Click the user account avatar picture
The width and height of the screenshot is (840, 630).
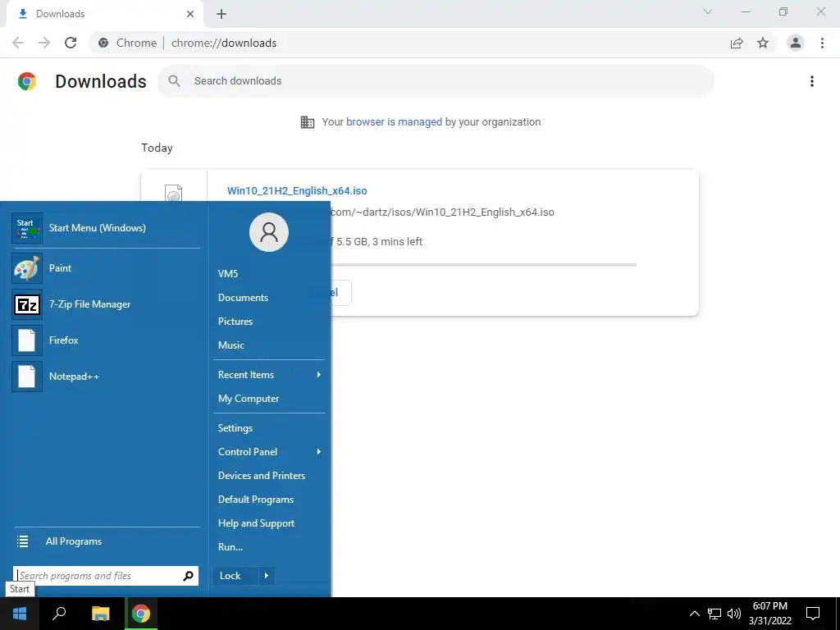coord(269,232)
